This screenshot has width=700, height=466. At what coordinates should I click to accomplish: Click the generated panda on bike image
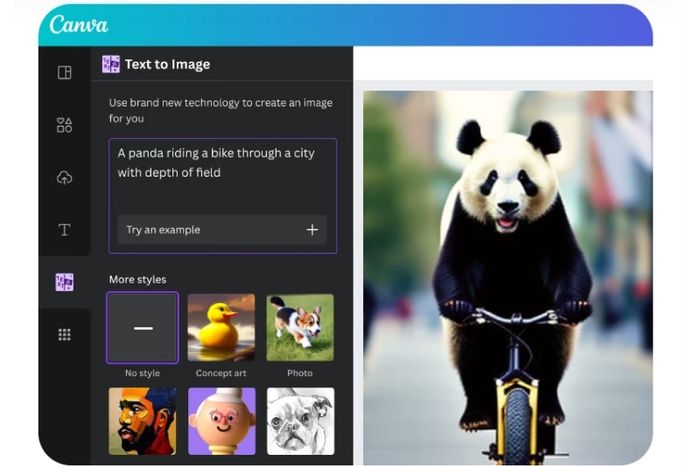click(508, 278)
